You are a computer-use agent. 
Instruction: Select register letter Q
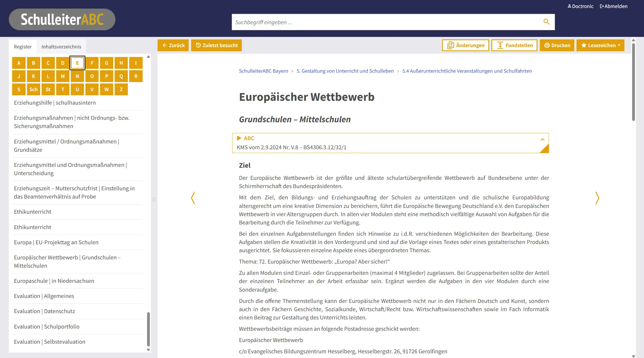(121, 76)
